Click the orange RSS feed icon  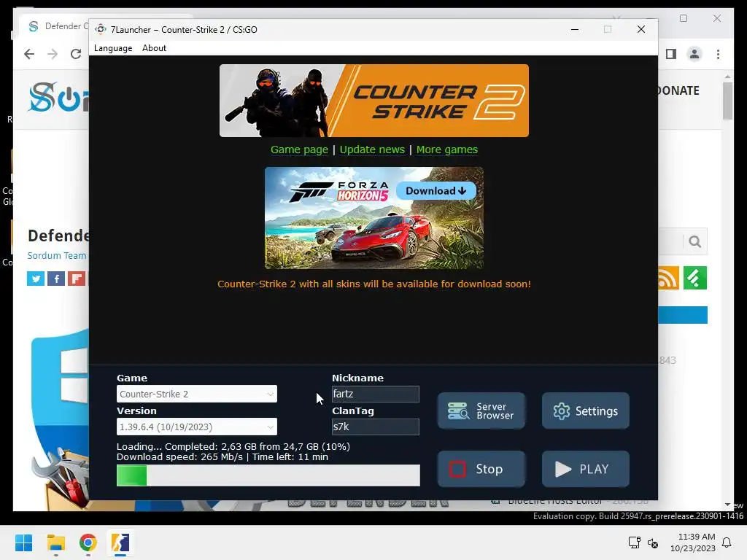668,278
